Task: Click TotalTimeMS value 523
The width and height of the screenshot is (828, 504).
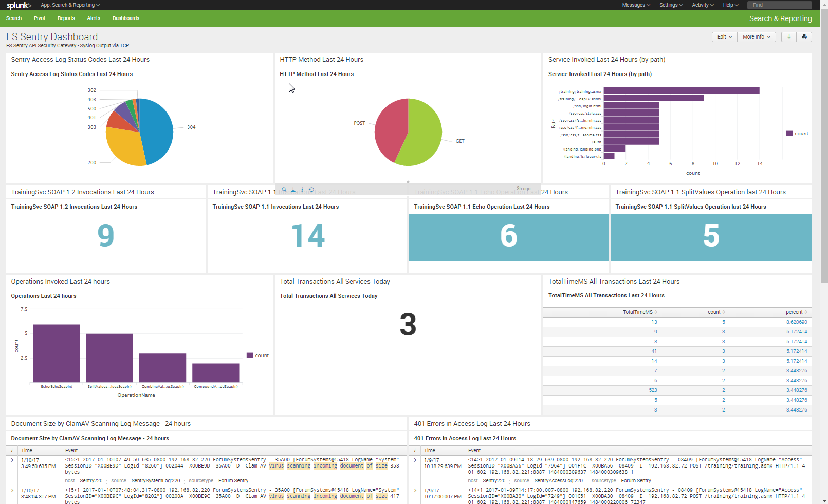Action: [x=653, y=390]
